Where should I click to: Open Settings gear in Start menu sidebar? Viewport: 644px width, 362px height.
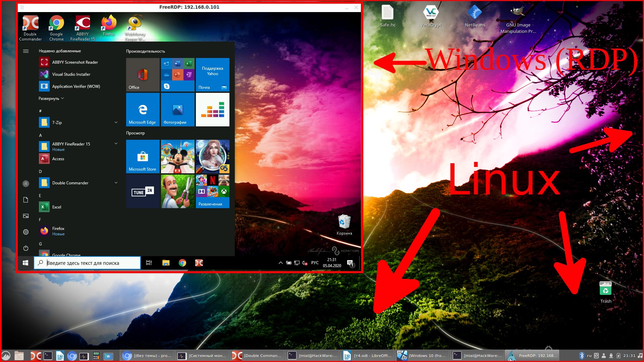point(26,232)
